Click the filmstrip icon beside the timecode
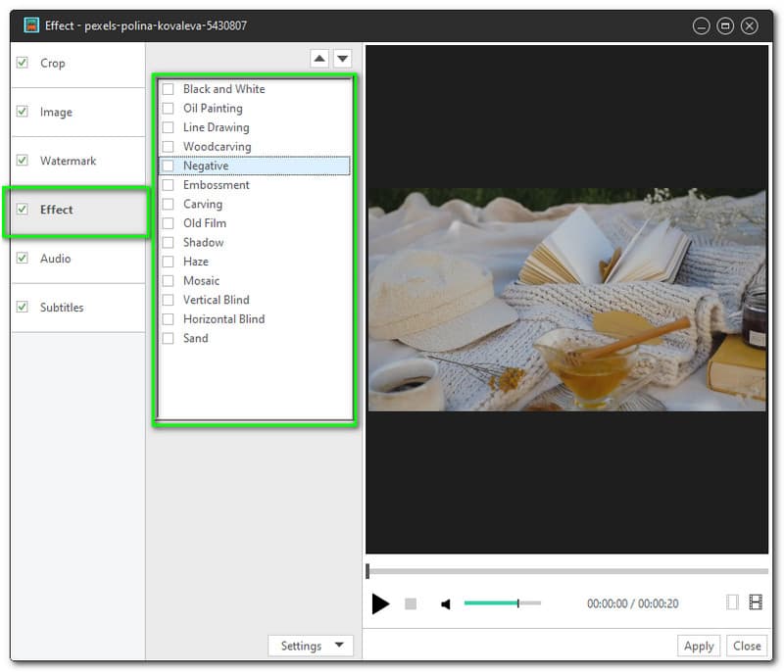 (756, 603)
